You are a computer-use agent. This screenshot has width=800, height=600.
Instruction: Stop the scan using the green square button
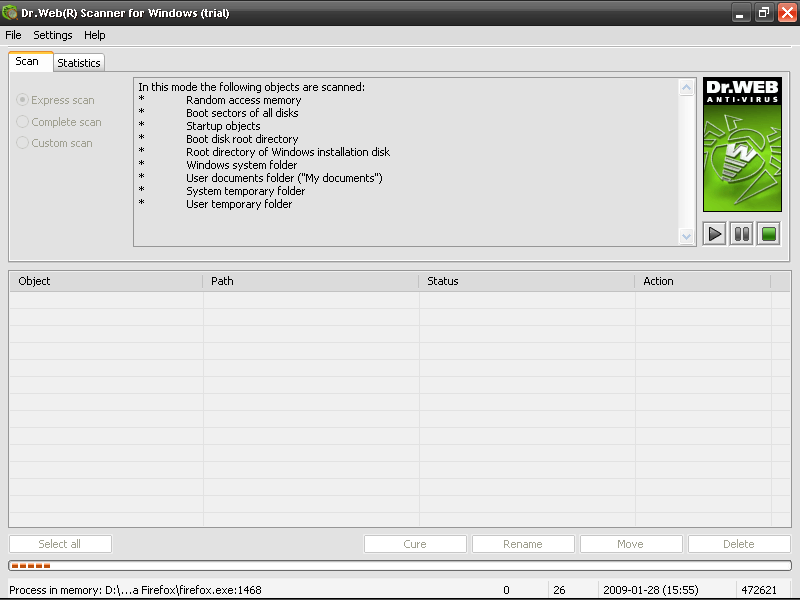(768, 234)
